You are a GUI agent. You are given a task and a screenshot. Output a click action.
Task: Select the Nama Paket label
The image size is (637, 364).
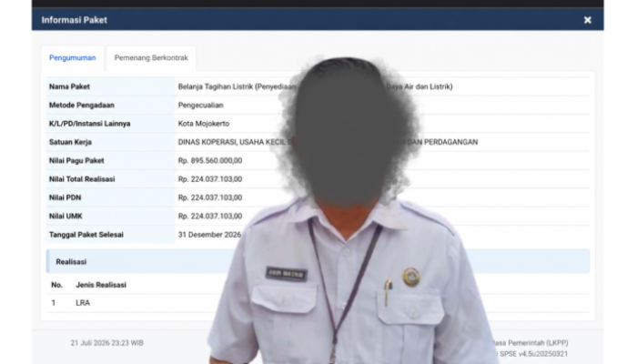point(69,86)
